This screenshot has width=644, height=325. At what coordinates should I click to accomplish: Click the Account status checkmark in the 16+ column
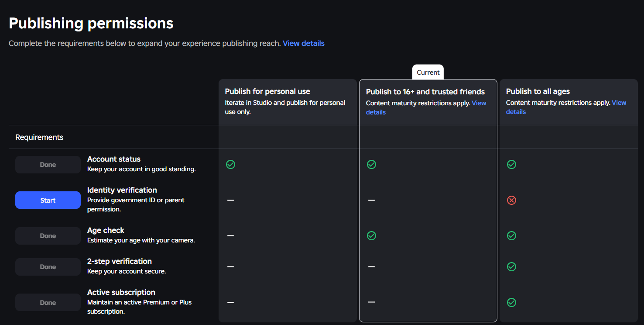pos(371,165)
